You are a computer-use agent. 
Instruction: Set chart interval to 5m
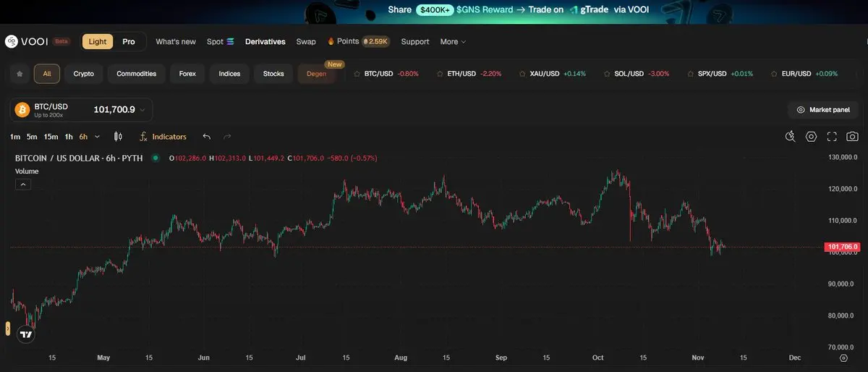click(32, 136)
